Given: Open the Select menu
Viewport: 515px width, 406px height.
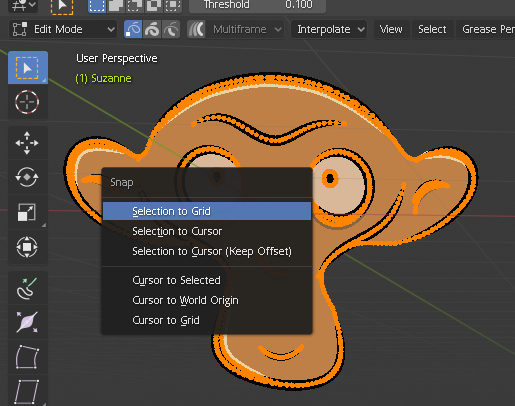Looking at the screenshot, I should (432, 29).
